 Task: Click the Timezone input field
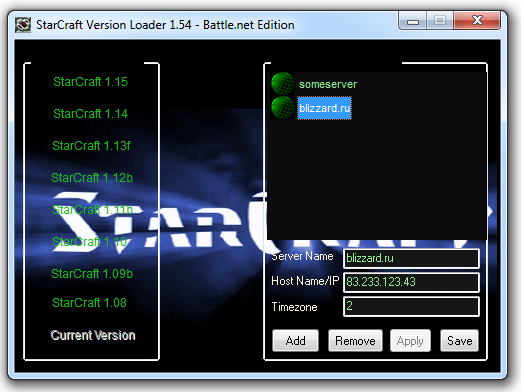[411, 306]
